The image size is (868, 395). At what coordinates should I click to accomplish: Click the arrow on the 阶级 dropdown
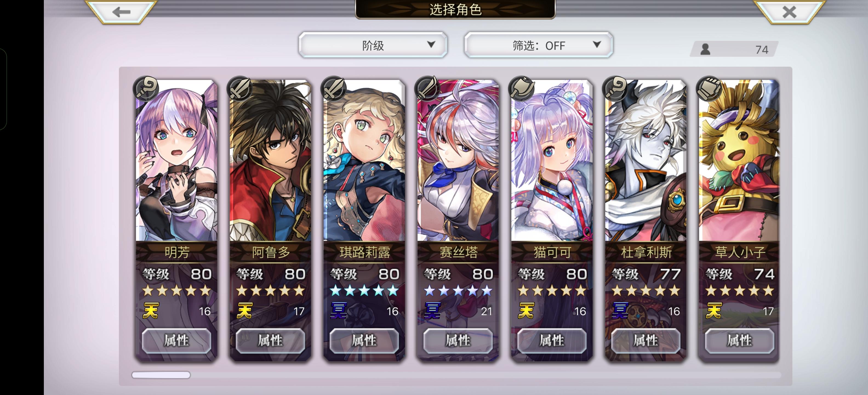pos(431,44)
